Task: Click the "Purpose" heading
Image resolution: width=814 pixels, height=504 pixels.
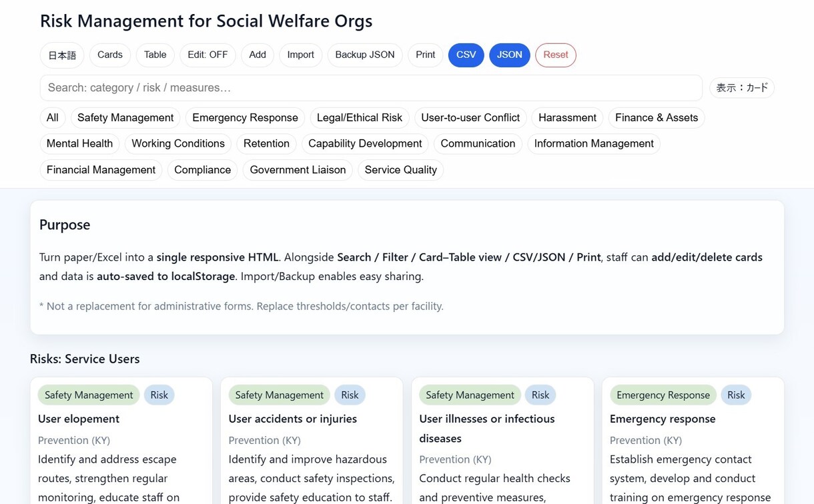Action: [x=65, y=225]
